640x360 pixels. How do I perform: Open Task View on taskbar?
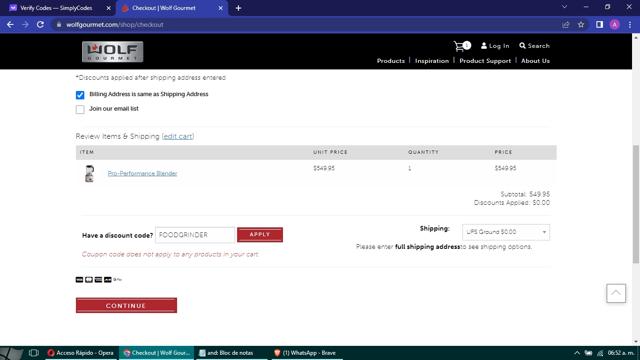point(33,353)
